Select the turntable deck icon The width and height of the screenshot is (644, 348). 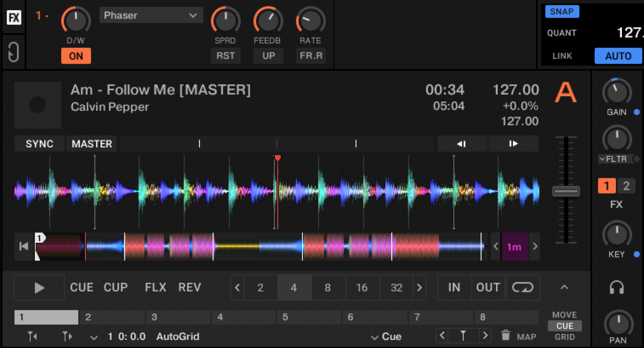tap(13, 52)
